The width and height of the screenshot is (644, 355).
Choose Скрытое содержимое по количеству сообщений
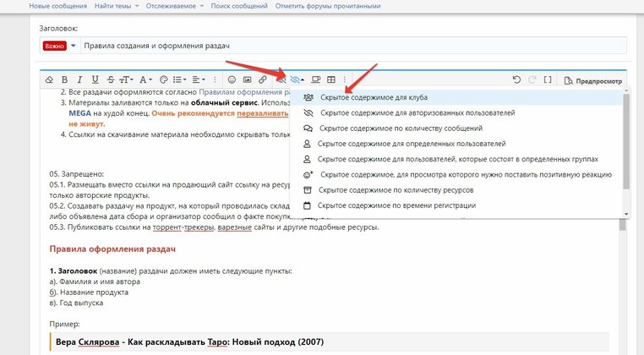pyautogui.click(x=456, y=128)
